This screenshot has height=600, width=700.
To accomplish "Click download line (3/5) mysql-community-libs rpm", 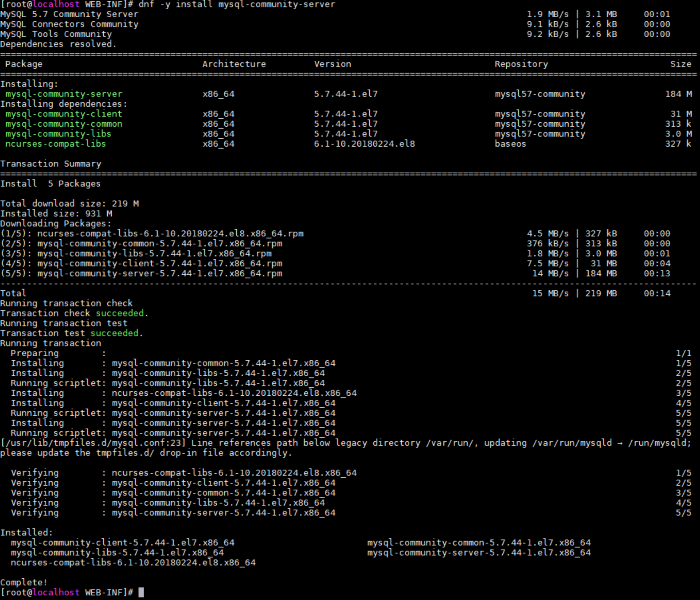I will pos(136,253).
